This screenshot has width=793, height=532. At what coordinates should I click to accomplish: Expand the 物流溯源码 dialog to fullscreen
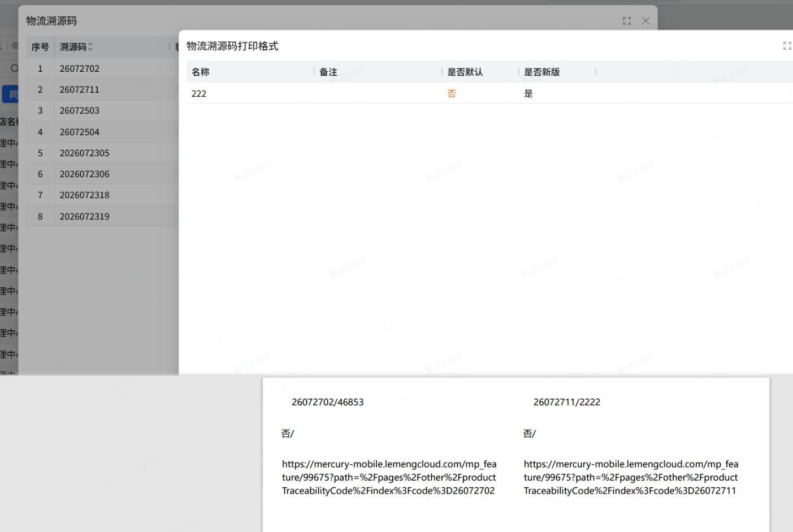pyautogui.click(x=627, y=21)
